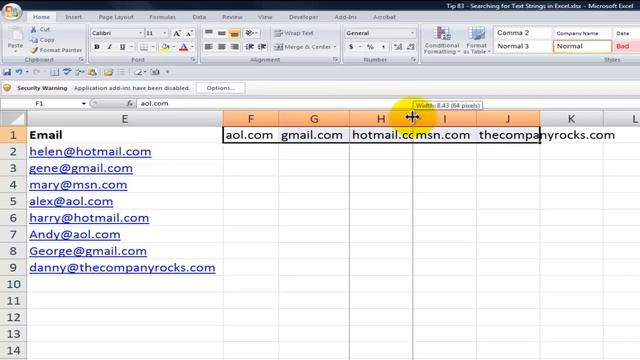
Task: Open the Name Box dropdown arrow
Action: [84, 104]
